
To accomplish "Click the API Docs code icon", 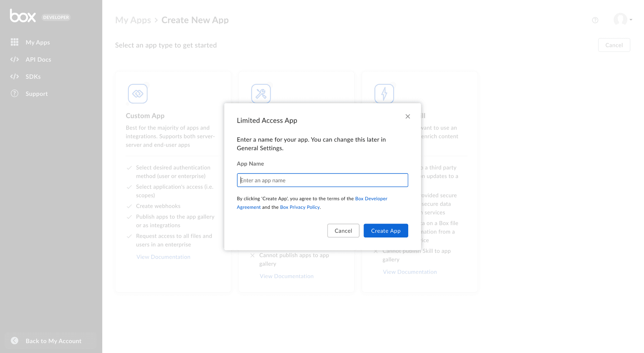I will pos(15,59).
